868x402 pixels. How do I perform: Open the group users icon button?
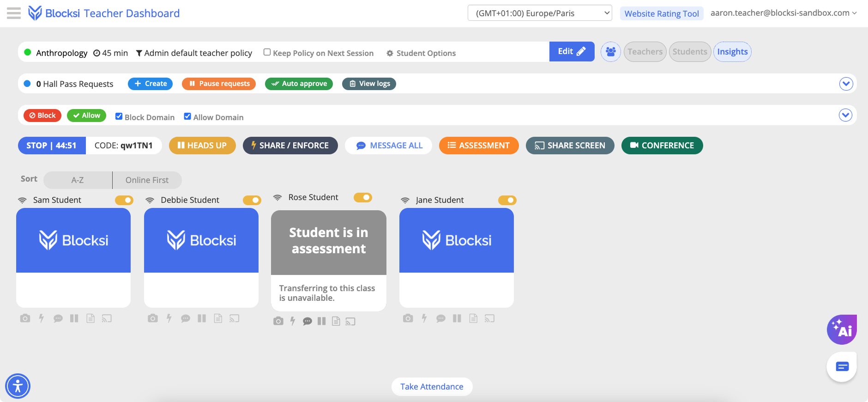tap(610, 52)
